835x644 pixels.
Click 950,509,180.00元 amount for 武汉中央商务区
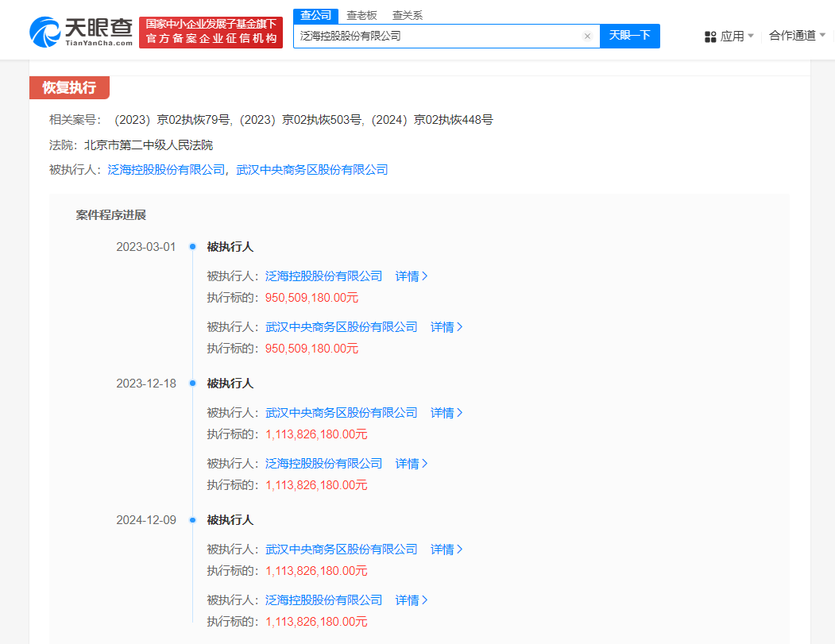point(311,349)
